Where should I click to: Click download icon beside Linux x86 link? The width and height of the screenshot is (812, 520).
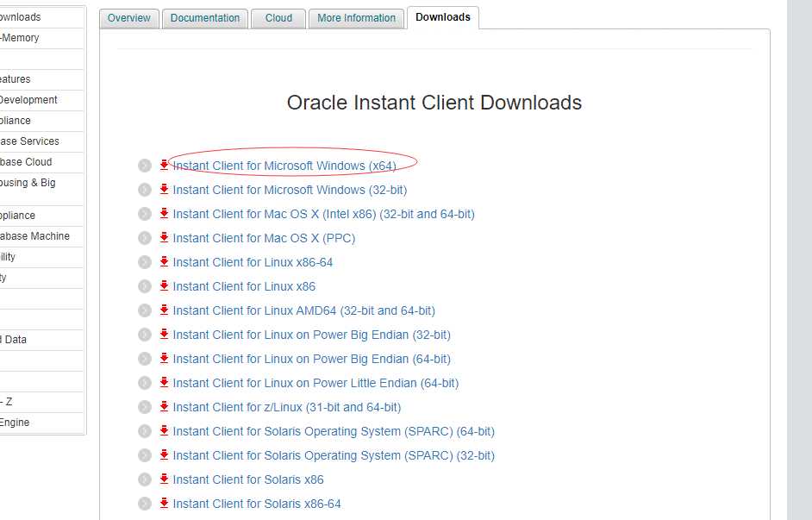point(164,285)
